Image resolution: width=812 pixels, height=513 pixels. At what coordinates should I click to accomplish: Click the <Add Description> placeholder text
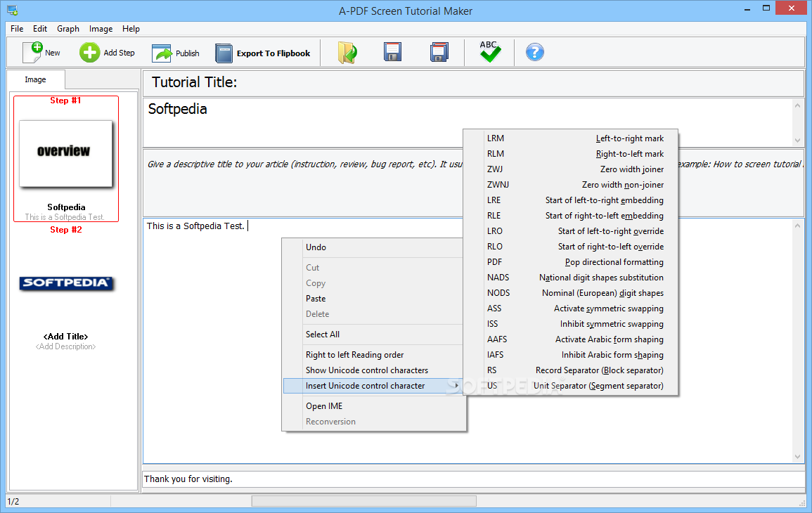coord(66,347)
